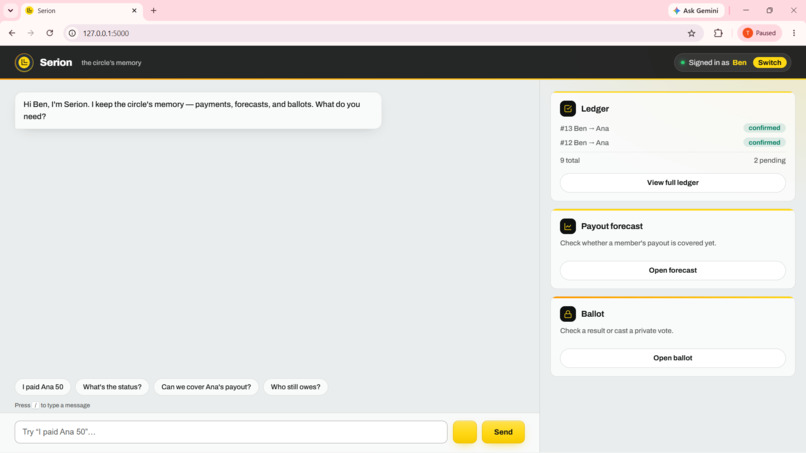Click the Ledger card icon
The image size is (806, 453).
(x=567, y=108)
